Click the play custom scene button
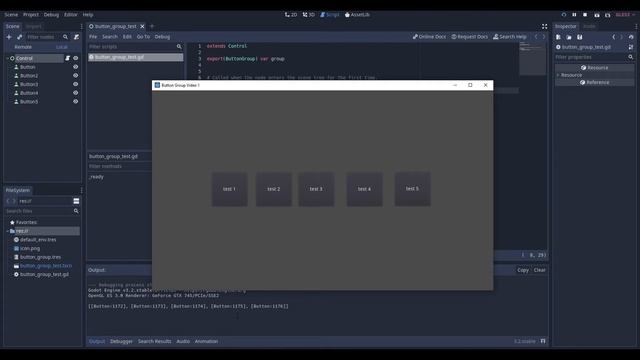The image size is (640, 360). [607, 15]
